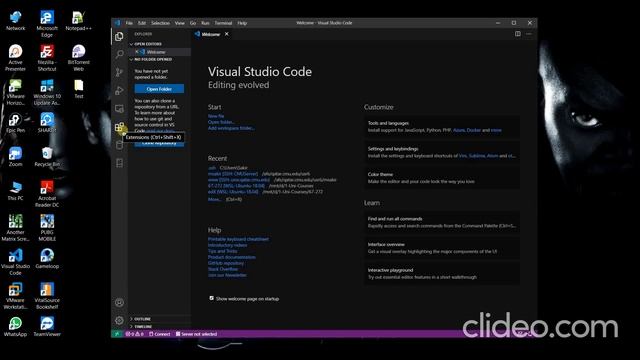Screen dimensions: 640x360
Task: Click Tools and languages card
Action: point(442,127)
